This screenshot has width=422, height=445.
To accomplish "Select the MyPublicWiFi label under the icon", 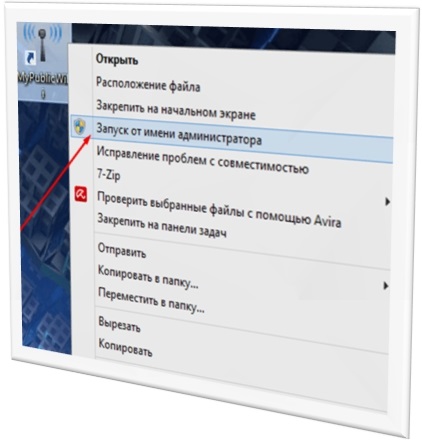I will (x=42, y=83).
